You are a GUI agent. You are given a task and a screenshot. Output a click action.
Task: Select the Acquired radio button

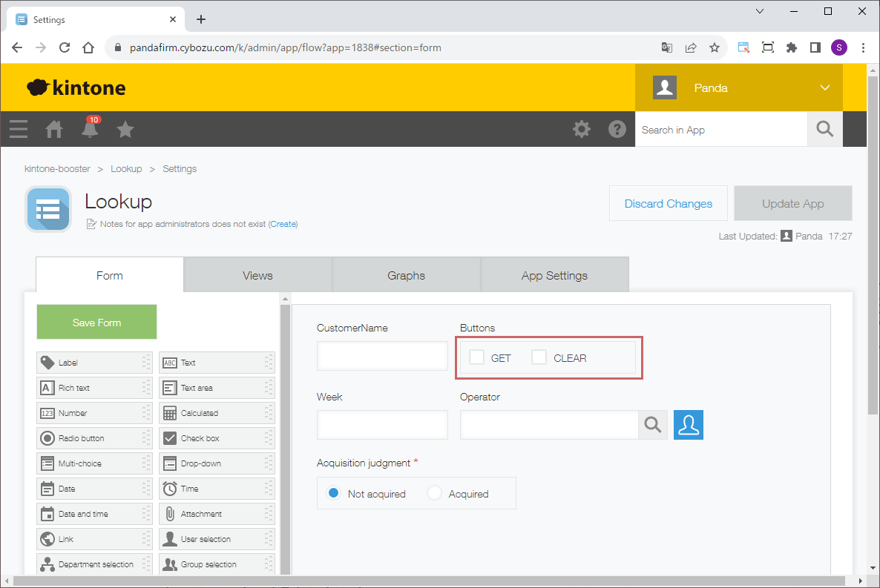click(x=435, y=494)
